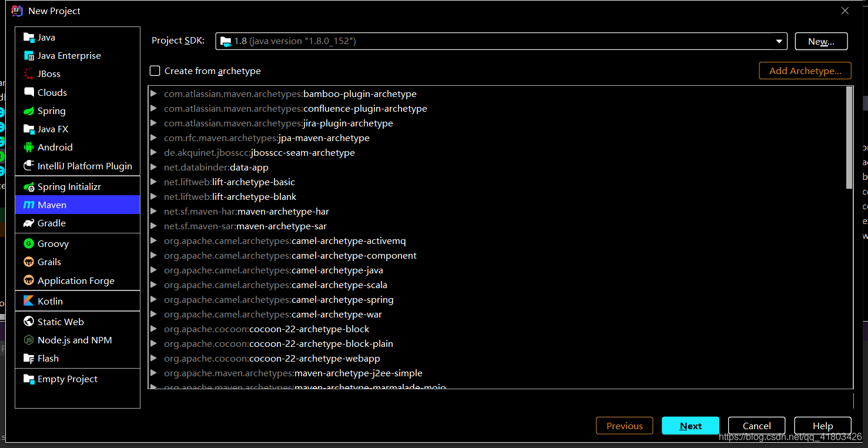Click the Empty Project icon
868x448 pixels.
tap(29, 379)
